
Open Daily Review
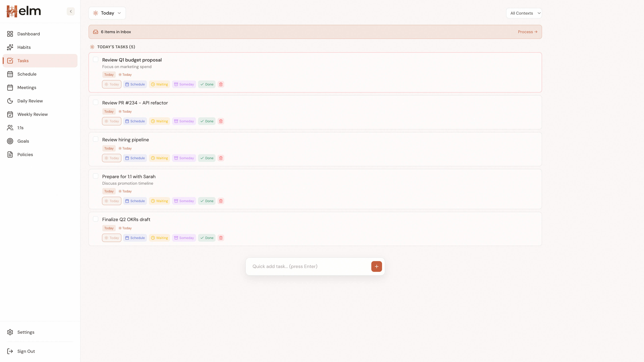tap(30, 101)
